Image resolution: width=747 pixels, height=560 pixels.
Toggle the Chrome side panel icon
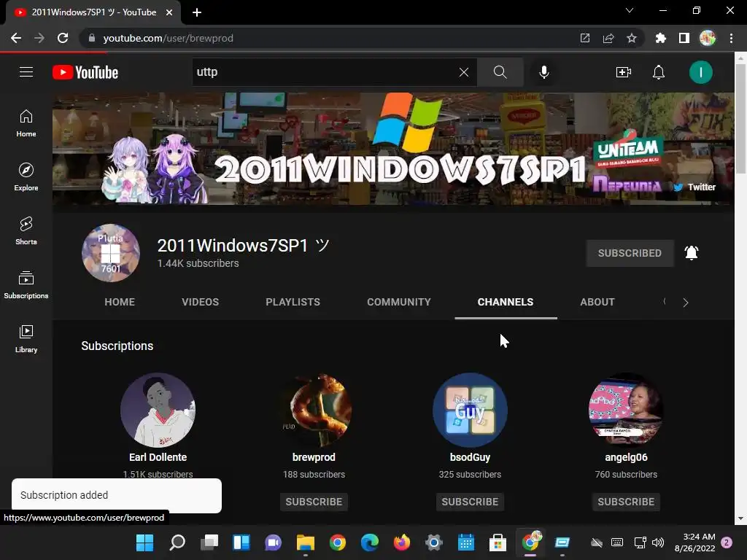pyautogui.click(x=684, y=38)
